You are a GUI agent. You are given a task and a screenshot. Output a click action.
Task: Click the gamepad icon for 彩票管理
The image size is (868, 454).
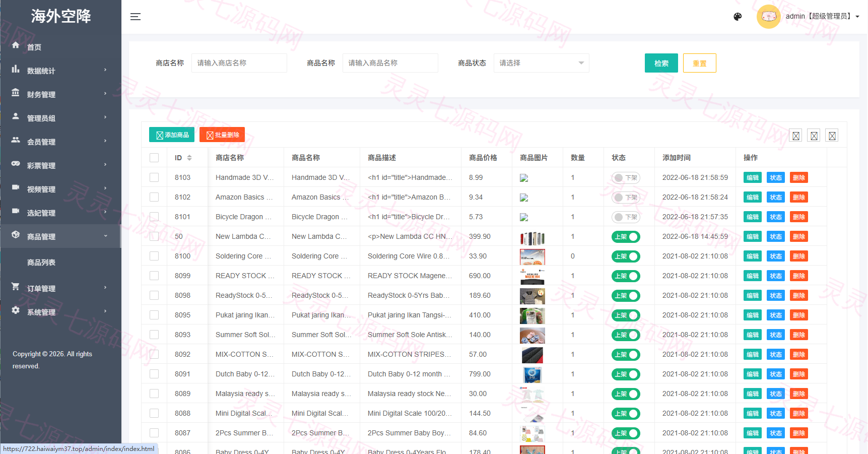coord(16,163)
